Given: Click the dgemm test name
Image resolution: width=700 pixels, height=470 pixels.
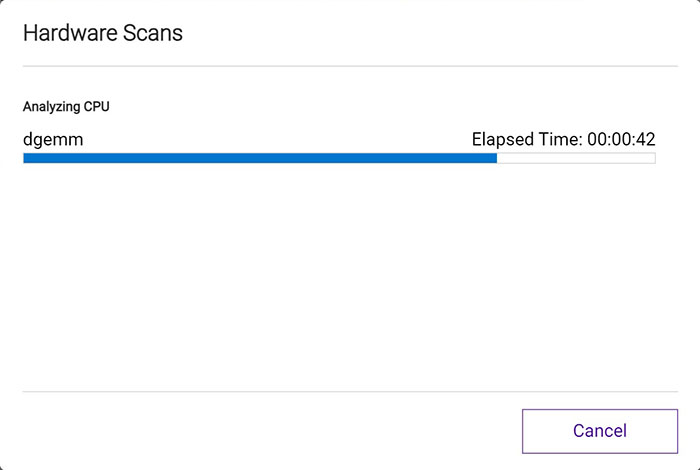Looking at the screenshot, I should [x=53, y=140].
